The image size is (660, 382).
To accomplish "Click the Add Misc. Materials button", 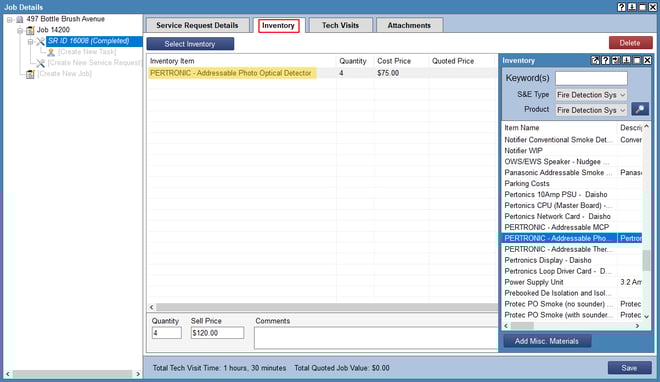I will coord(547,341).
